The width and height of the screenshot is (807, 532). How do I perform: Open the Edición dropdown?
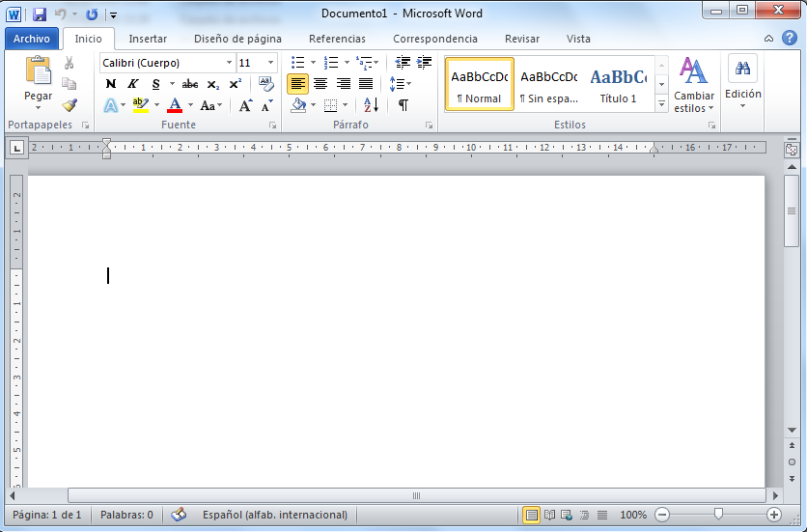click(742, 82)
